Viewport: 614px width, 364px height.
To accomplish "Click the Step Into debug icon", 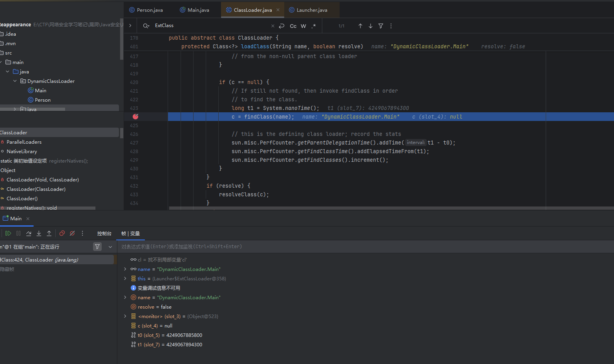I will [x=39, y=233].
